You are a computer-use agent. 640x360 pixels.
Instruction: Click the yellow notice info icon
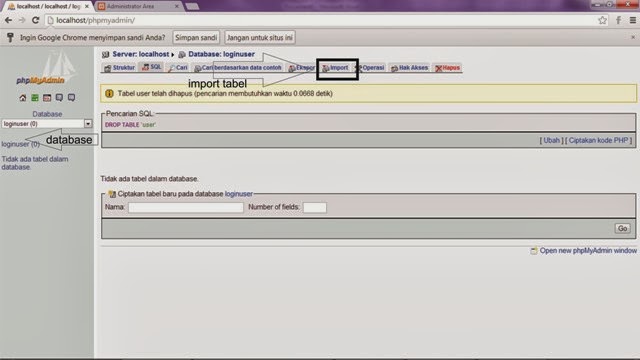[x=109, y=93]
